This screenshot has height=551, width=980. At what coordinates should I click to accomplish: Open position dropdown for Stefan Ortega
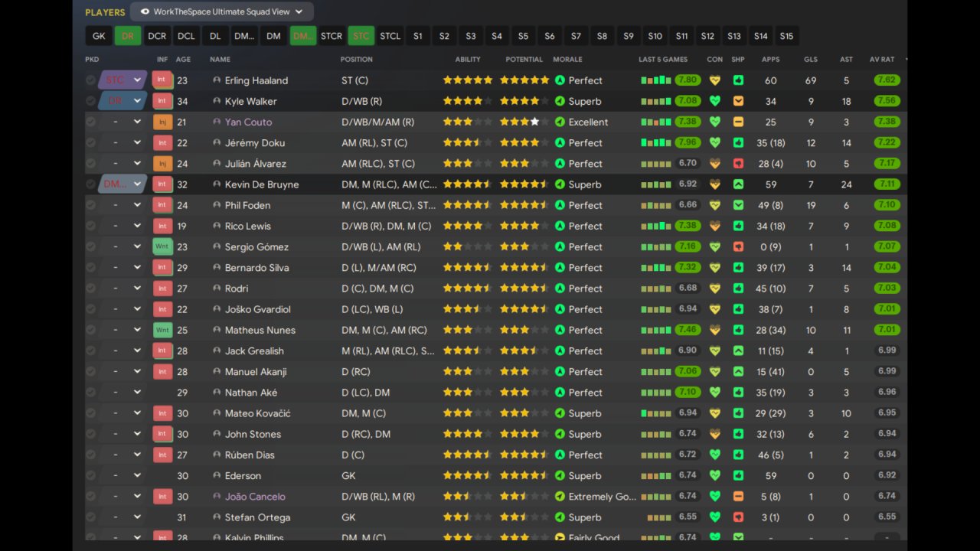click(x=122, y=517)
